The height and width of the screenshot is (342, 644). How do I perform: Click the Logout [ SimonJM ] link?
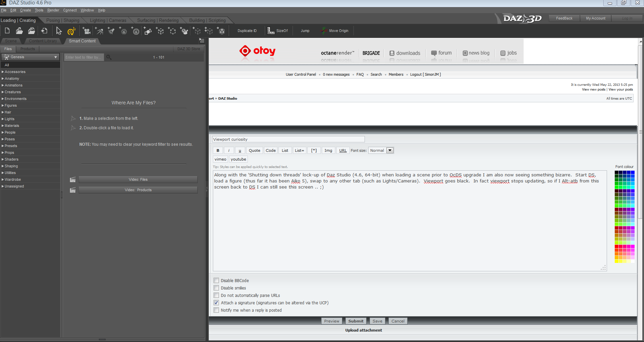coord(425,75)
